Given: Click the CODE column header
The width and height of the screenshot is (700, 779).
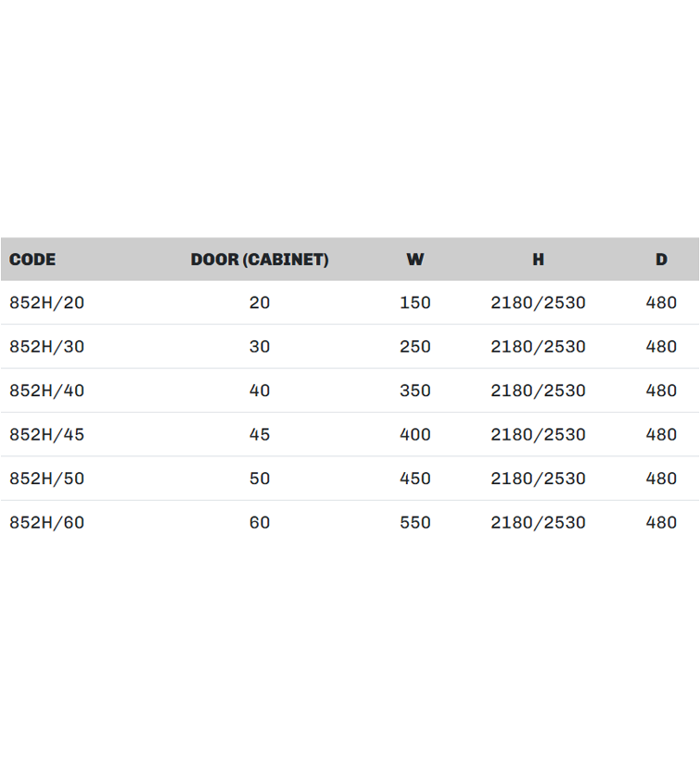Looking at the screenshot, I should coord(32,260).
